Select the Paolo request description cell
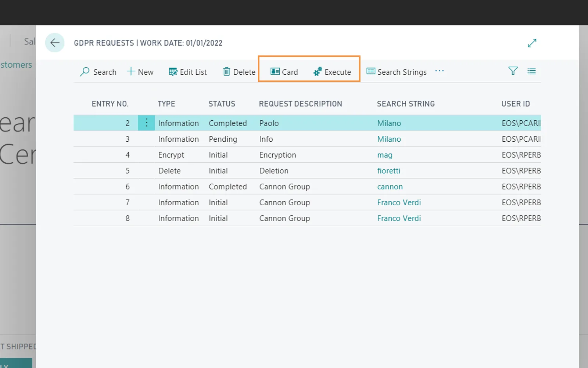 point(269,123)
